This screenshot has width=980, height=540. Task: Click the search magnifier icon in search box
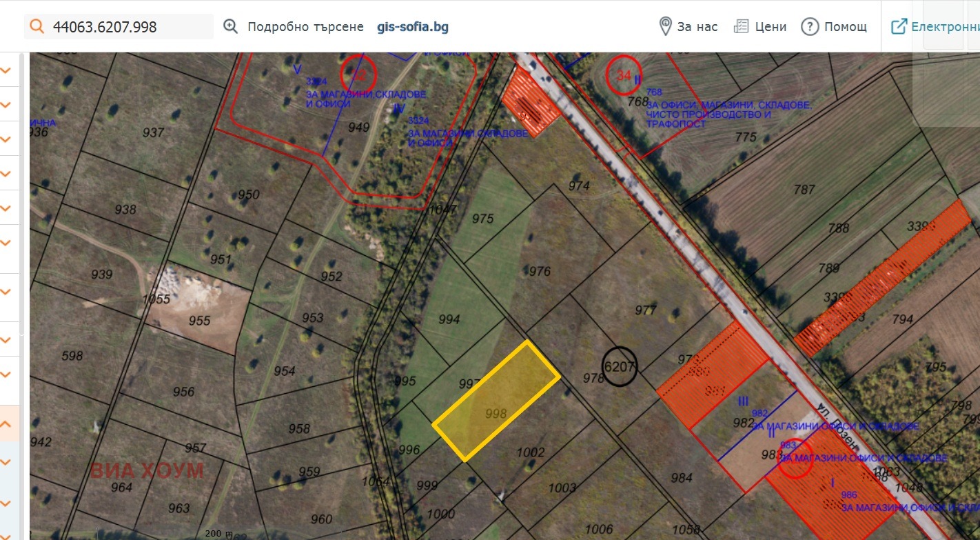[37, 26]
